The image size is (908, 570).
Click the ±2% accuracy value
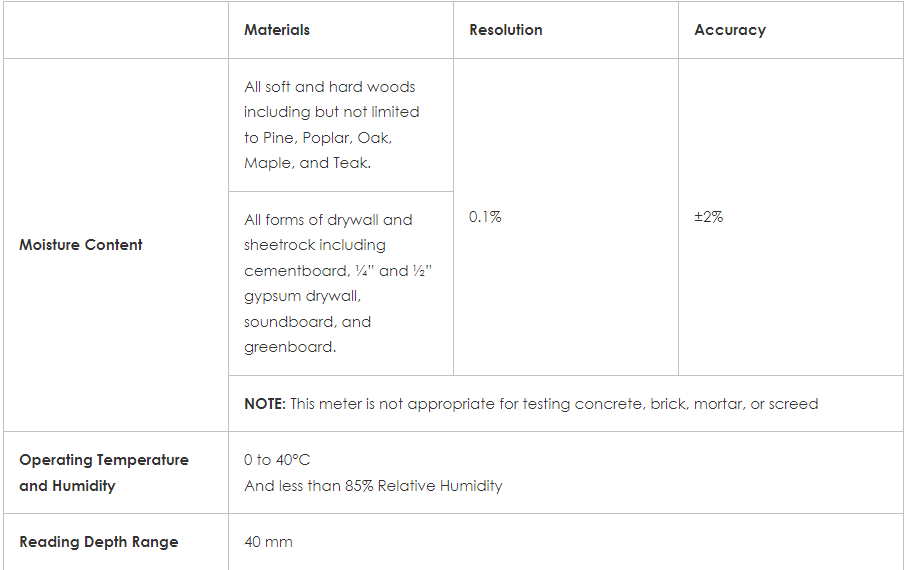(x=709, y=216)
